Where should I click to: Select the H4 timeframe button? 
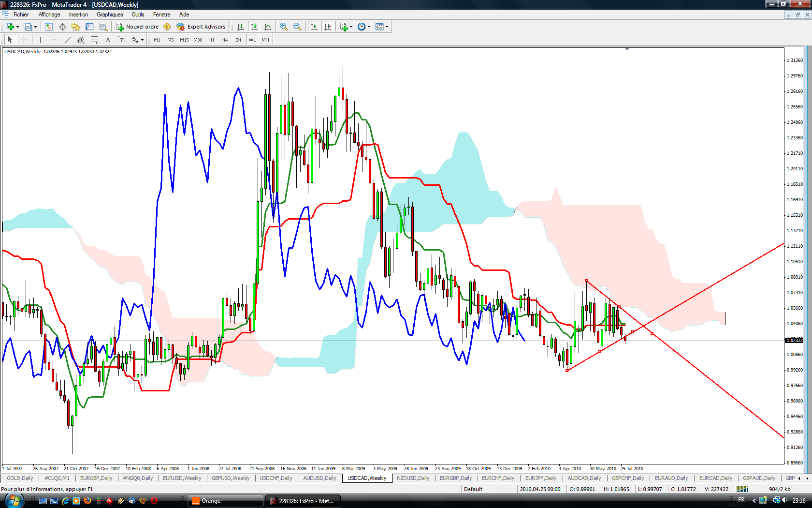(x=224, y=40)
